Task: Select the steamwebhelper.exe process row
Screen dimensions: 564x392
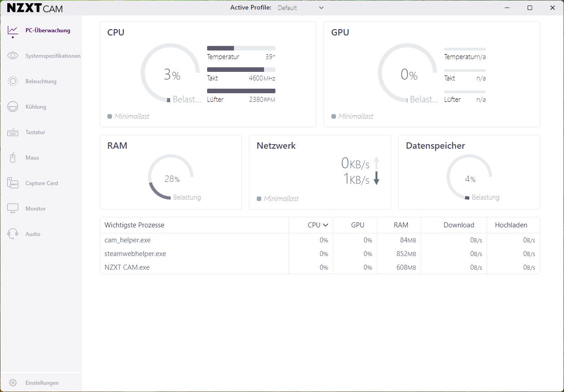Action: (x=135, y=254)
